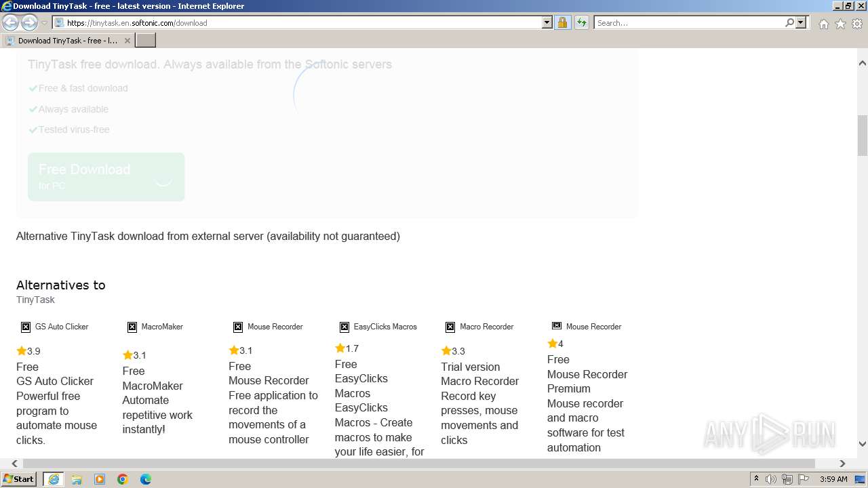868x488 pixels.
Task: Click the network tray icon
Action: click(787, 479)
